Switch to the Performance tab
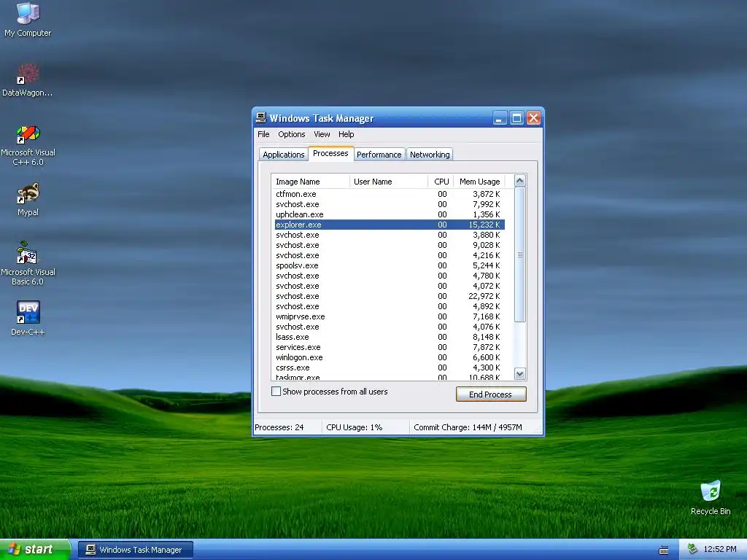747x560 pixels. [379, 155]
